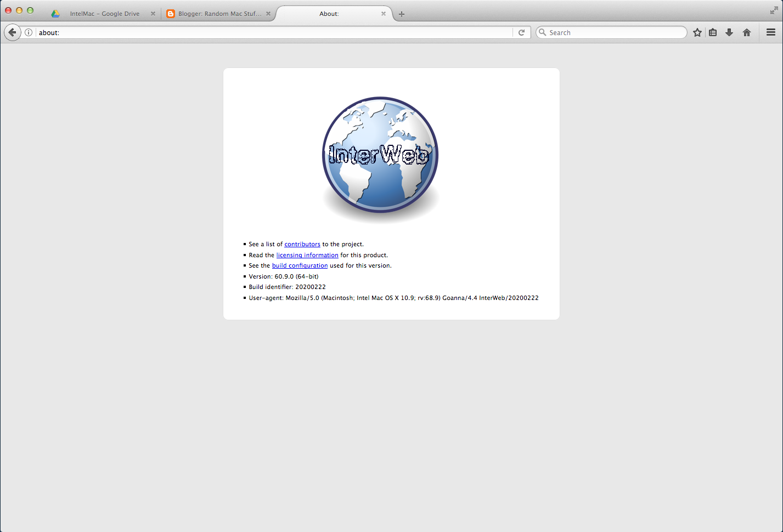Open site information icon in address bar
783x532 pixels.
(x=29, y=32)
